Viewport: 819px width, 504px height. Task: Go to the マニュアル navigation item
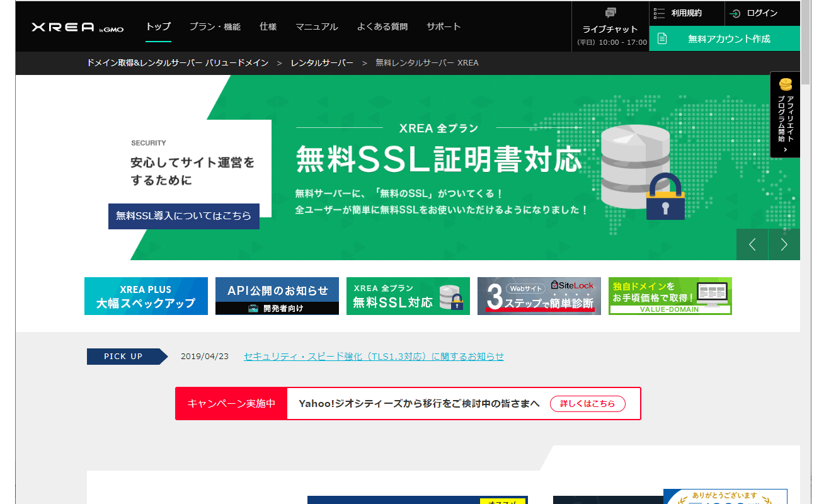click(316, 26)
